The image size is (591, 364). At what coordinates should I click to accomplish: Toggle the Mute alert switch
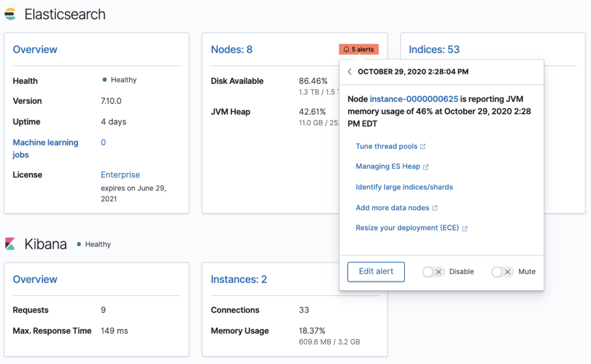(502, 272)
